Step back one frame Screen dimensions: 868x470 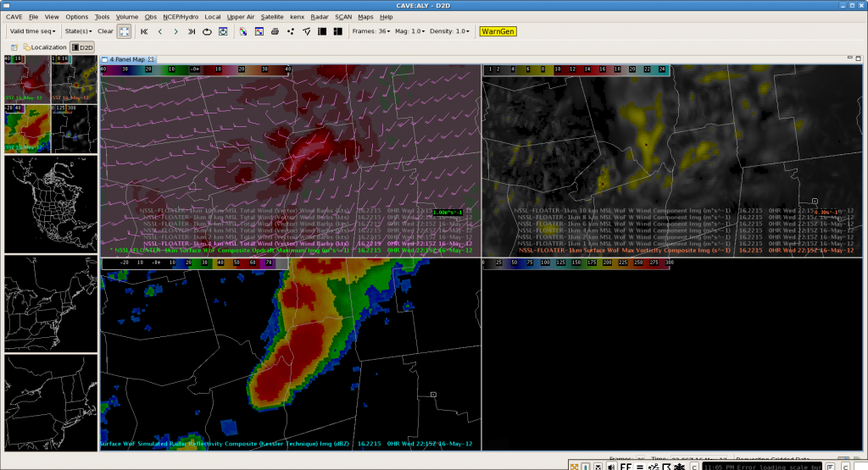[160, 31]
